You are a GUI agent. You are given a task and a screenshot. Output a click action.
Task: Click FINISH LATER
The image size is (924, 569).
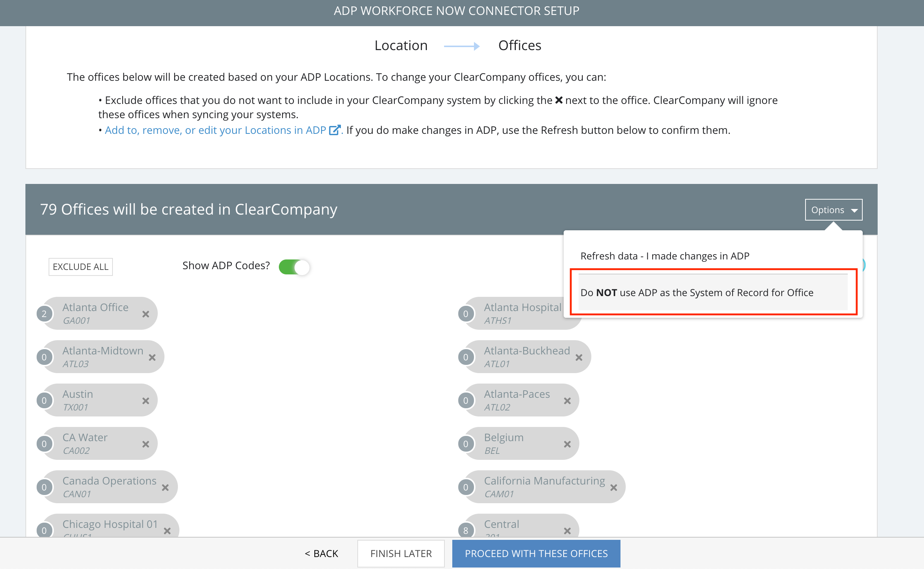(401, 554)
